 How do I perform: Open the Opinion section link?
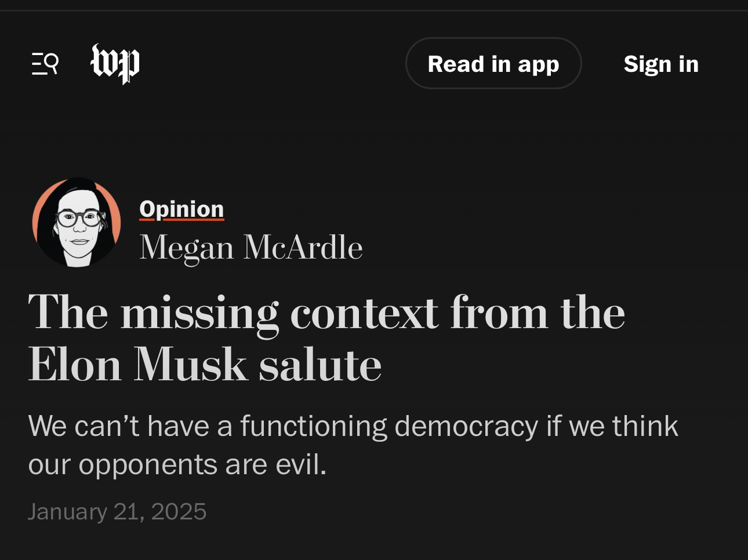tap(181, 209)
